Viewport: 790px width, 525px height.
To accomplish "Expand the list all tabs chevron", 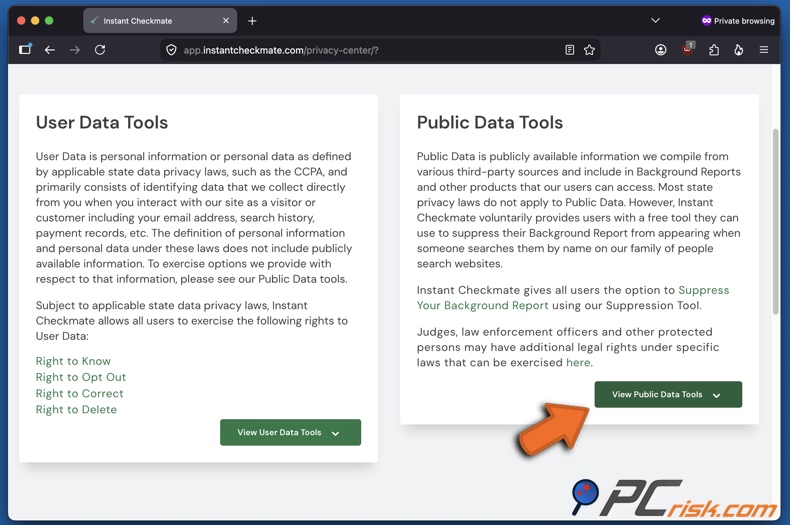I will pyautogui.click(x=655, y=21).
